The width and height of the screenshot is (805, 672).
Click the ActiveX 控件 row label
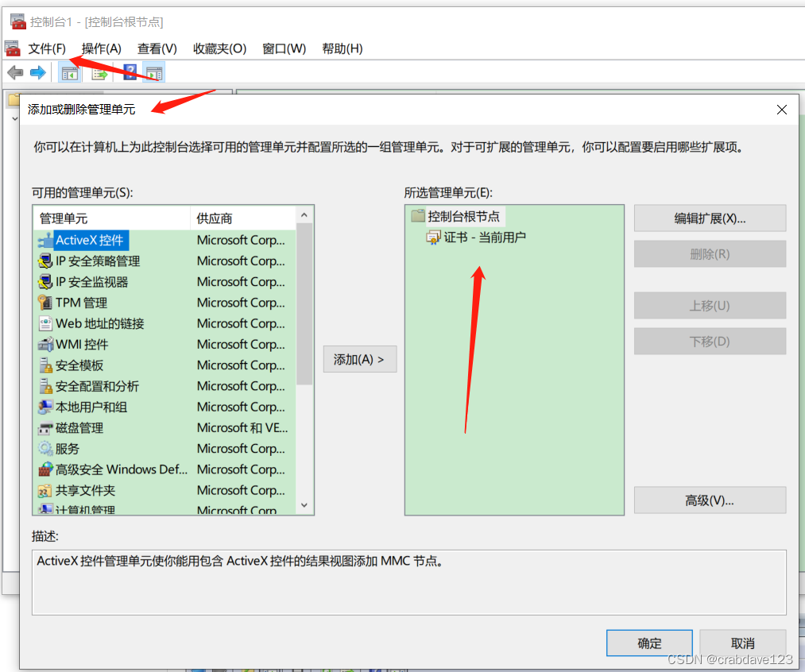click(x=90, y=241)
